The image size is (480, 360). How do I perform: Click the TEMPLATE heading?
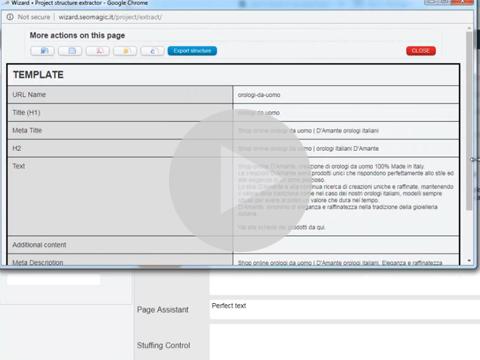pos(38,75)
